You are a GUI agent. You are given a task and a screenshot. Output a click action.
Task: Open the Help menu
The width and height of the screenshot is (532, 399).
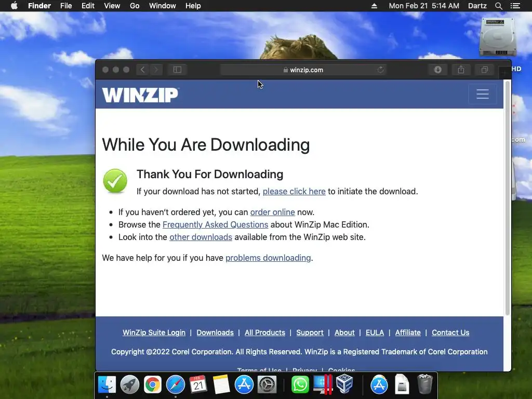click(193, 6)
